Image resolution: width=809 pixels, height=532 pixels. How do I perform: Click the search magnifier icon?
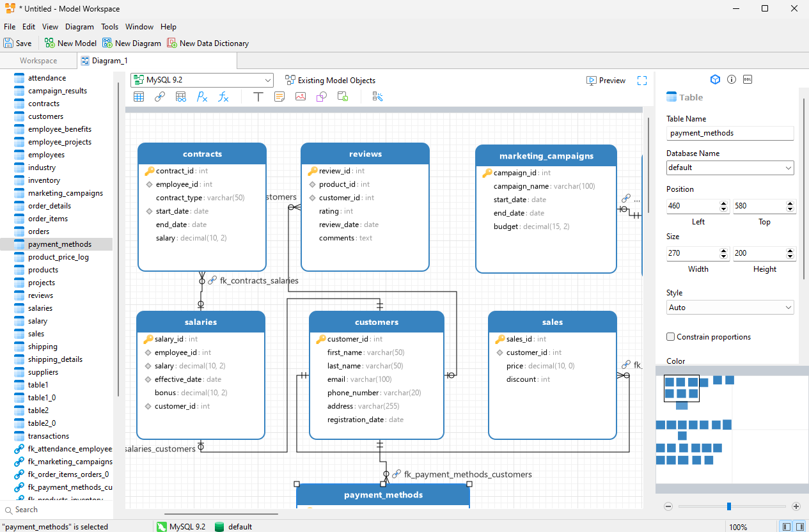click(x=8, y=510)
